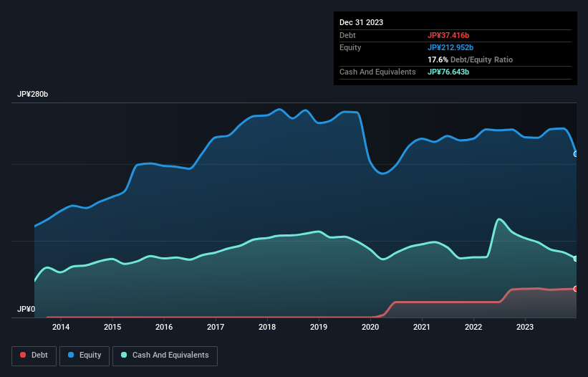
Task: Click the 2019 x-axis label
Action: [319, 327]
